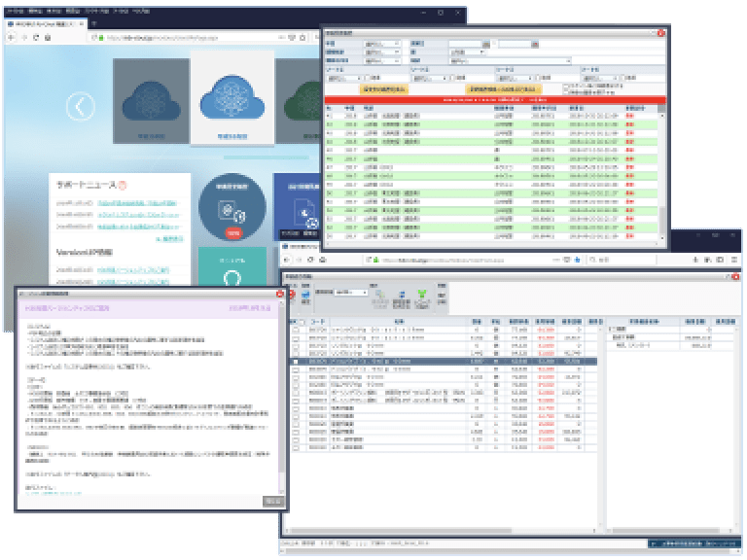
Task: Open the first calendar picker icon in the list window
Action: point(486,44)
